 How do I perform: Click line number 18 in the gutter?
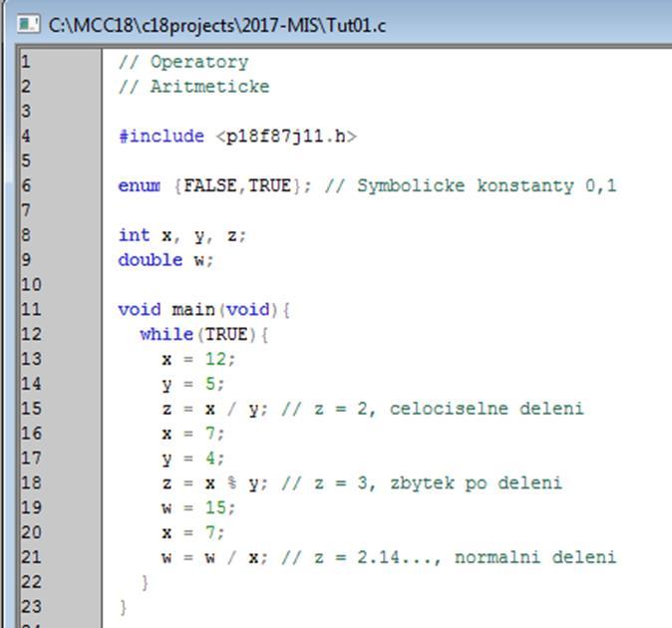(x=31, y=483)
